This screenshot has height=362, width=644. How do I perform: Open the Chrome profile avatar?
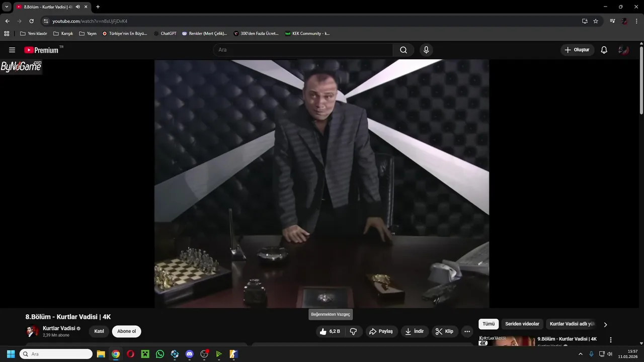pos(624,21)
